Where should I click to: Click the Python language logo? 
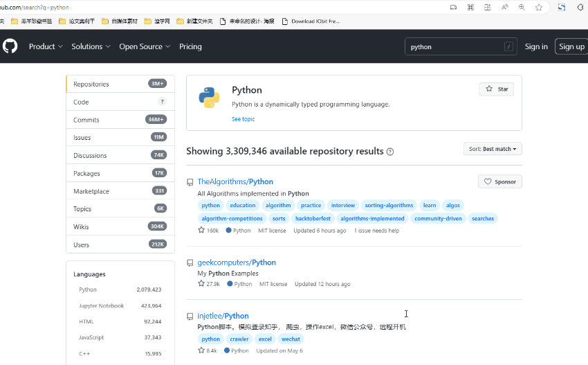tap(209, 98)
